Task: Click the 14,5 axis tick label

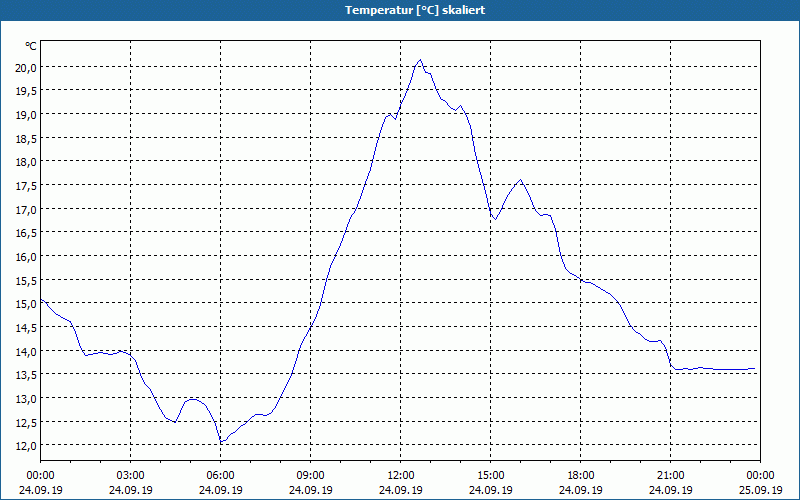Action: [27, 328]
